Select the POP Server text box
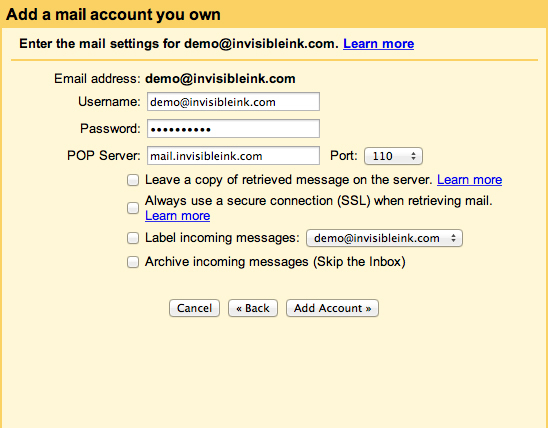This screenshot has height=428, width=548. tap(233, 155)
